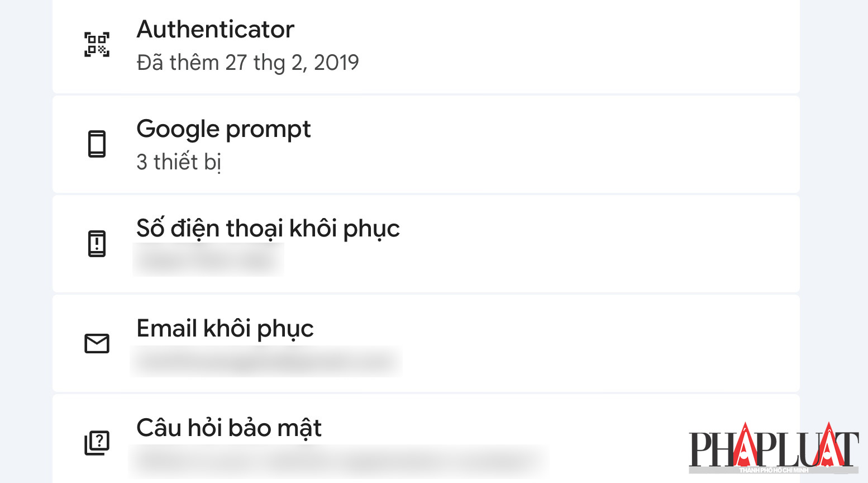868x483 pixels.
Task: Click the recovery phone alert icon
Action: pos(97,244)
